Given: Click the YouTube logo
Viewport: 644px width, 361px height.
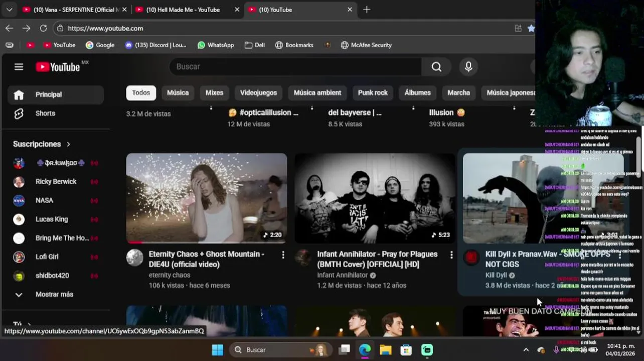Looking at the screenshot, I should click(x=58, y=67).
